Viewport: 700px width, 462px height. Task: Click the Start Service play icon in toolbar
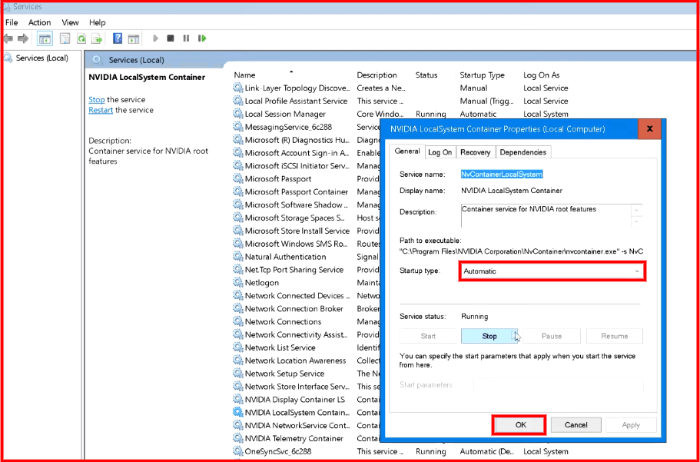(x=155, y=38)
